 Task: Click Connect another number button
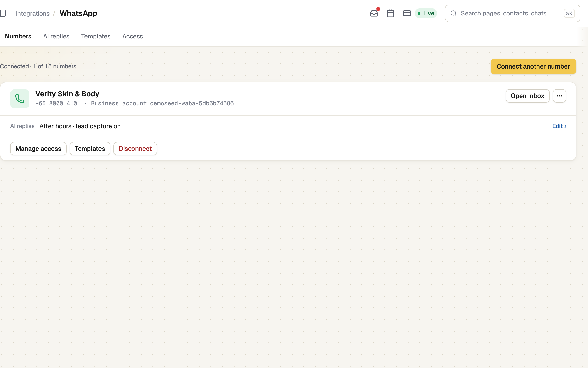click(533, 66)
